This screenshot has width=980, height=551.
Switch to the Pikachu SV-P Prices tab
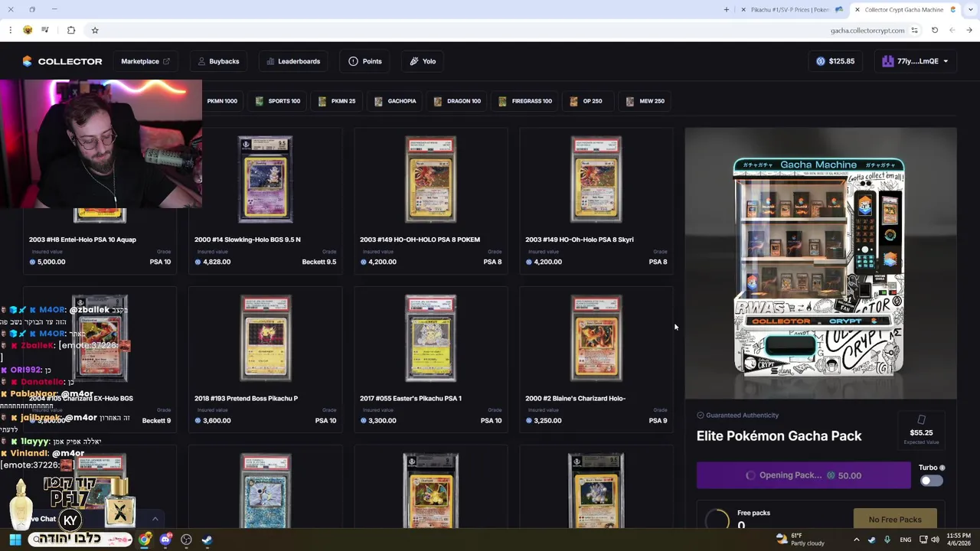point(790,10)
